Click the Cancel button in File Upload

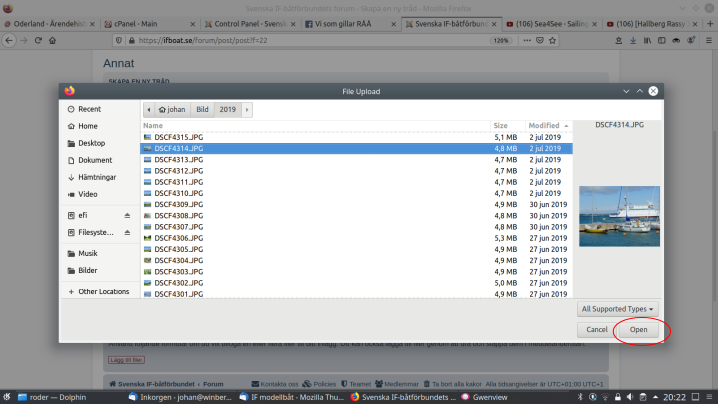(x=597, y=329)
